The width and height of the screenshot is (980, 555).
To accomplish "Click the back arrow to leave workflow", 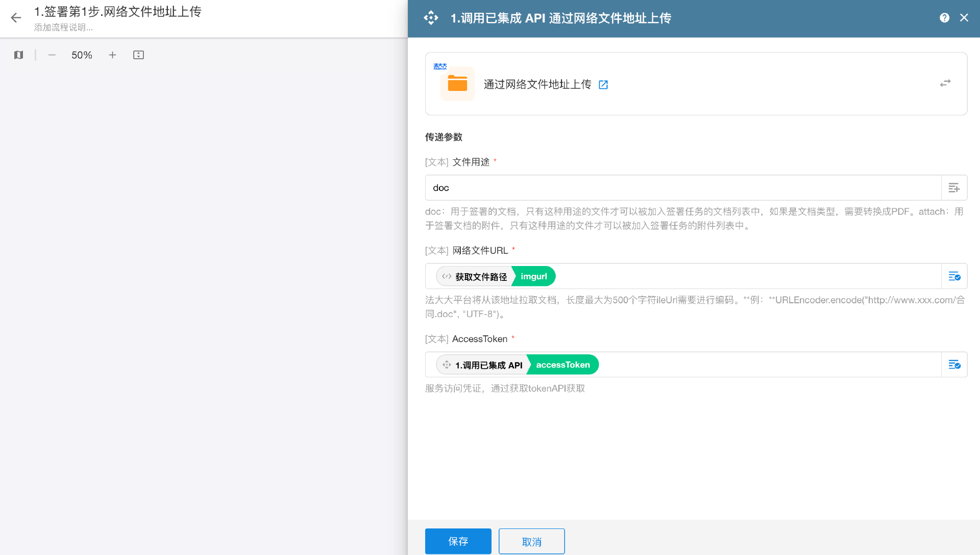I will coord(16,18).
